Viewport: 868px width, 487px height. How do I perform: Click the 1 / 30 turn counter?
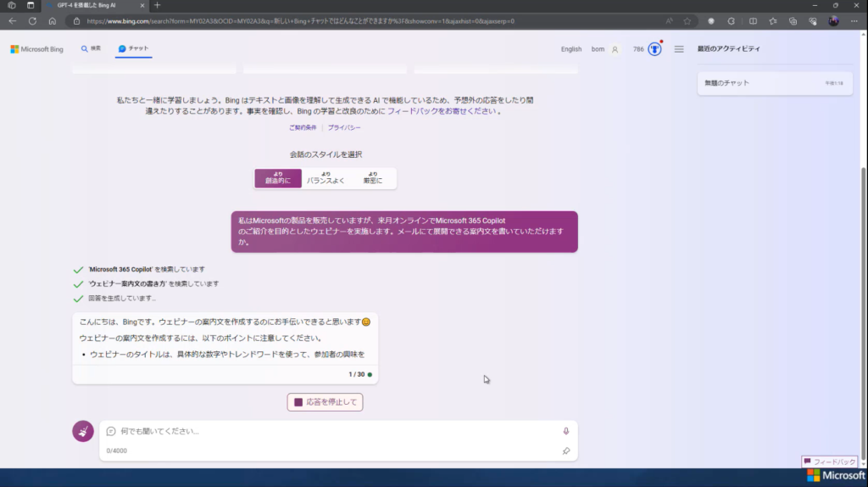coord(357,374)
